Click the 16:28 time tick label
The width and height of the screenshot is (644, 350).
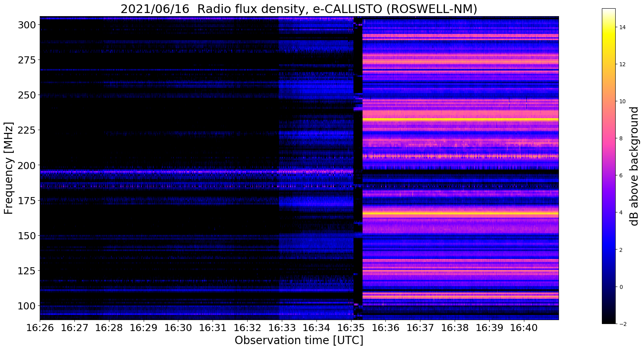click(109, 328)
